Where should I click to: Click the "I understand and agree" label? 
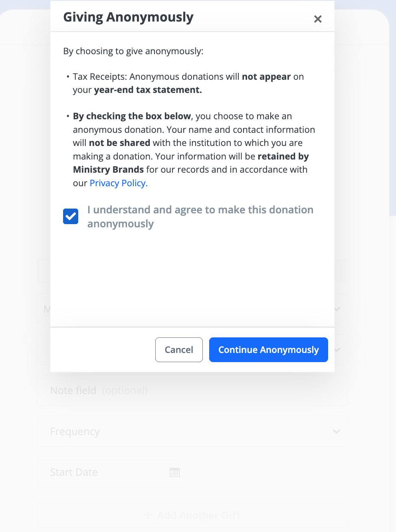(x=200, y=217)
